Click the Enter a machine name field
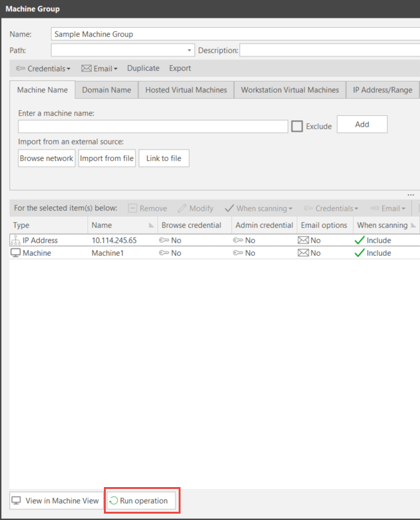 [153, 126]
